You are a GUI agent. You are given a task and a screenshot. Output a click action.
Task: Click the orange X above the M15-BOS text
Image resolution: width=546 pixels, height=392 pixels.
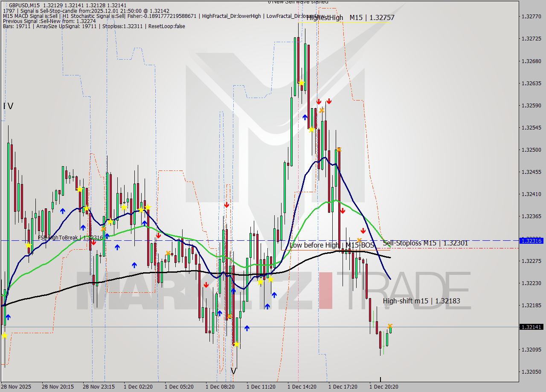coord(359,239)
